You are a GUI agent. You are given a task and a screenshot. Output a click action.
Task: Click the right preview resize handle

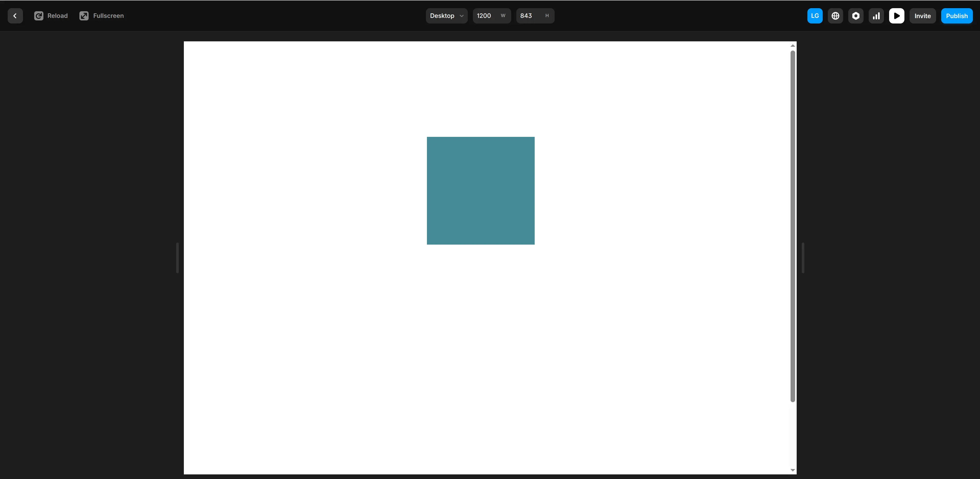(x=803, y=258)
